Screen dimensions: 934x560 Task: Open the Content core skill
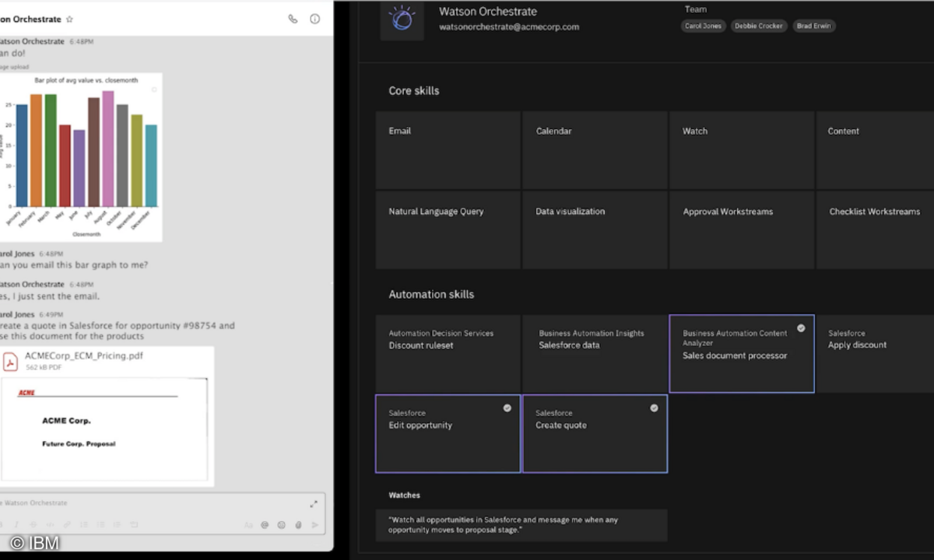tap(875, 150)
